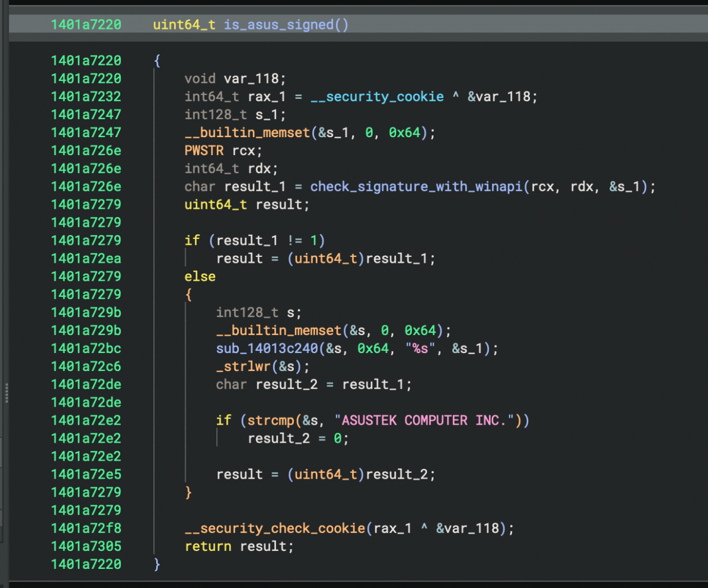Select the else keyword

coord(200,277)
